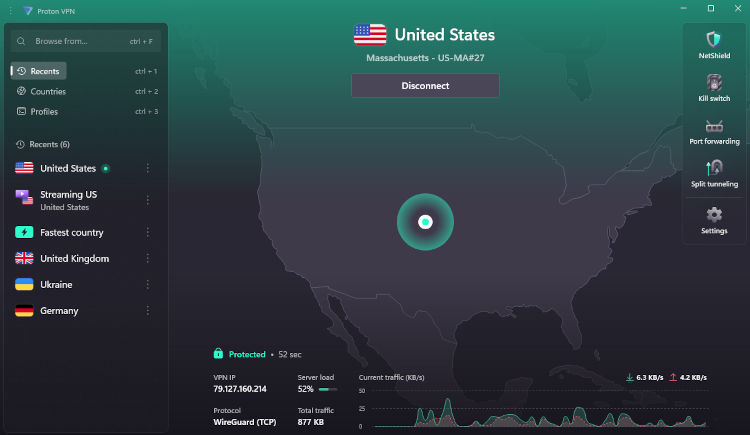Click the Recents (6) clock icon

(x=20, y=144)
